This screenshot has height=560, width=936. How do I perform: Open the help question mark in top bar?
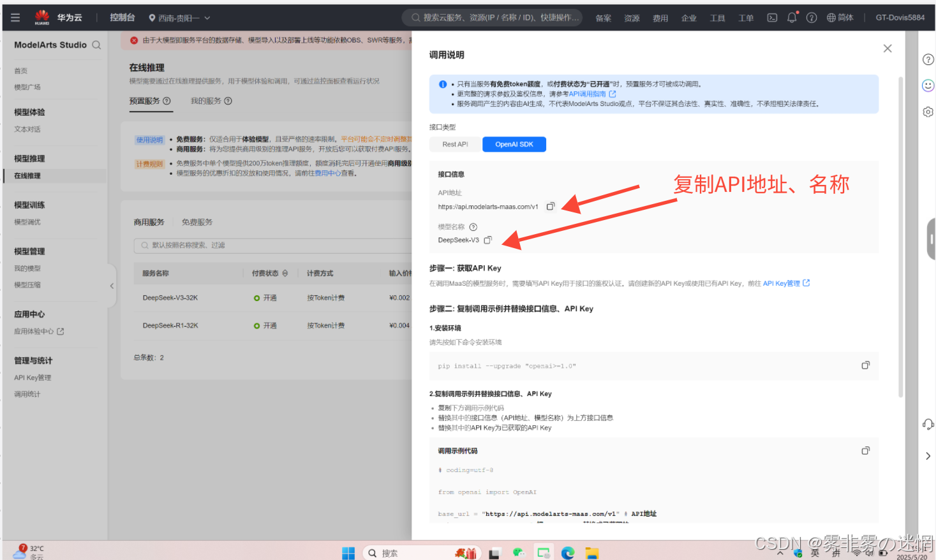point(812,18)
